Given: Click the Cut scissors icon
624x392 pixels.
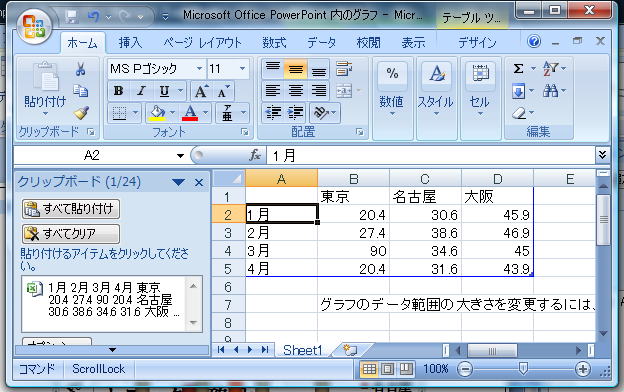Looking at the screenshot, I should (80, 69).
